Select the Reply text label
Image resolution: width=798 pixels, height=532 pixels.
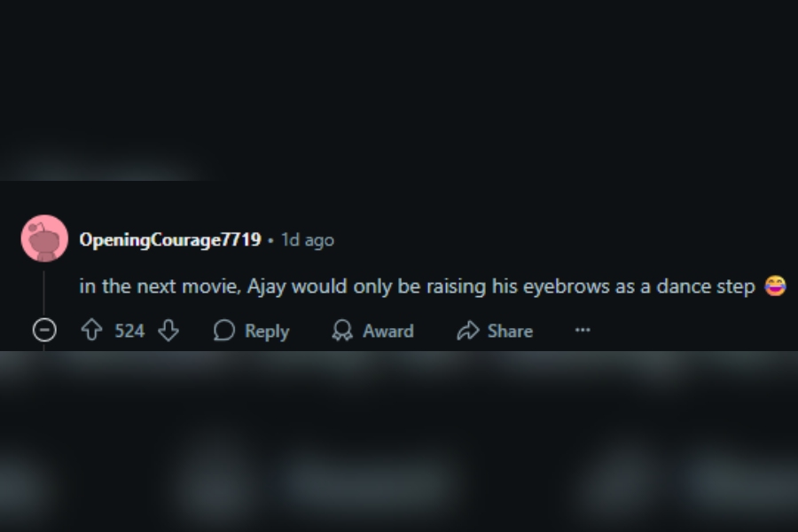[267, 332]
